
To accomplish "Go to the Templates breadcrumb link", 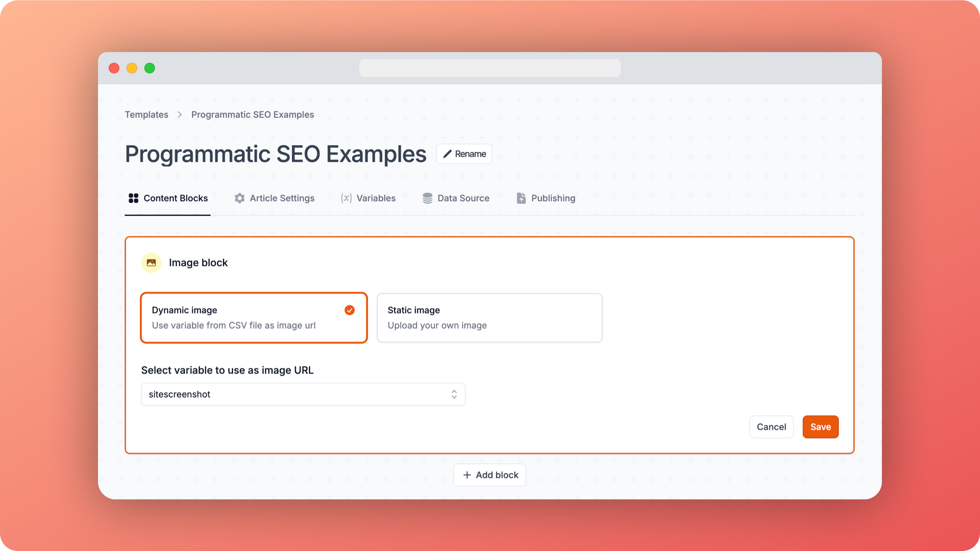I will (147, 115).
